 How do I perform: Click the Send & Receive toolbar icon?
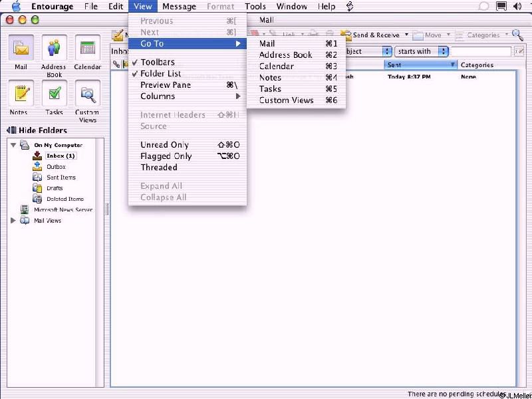pos(346,35)
